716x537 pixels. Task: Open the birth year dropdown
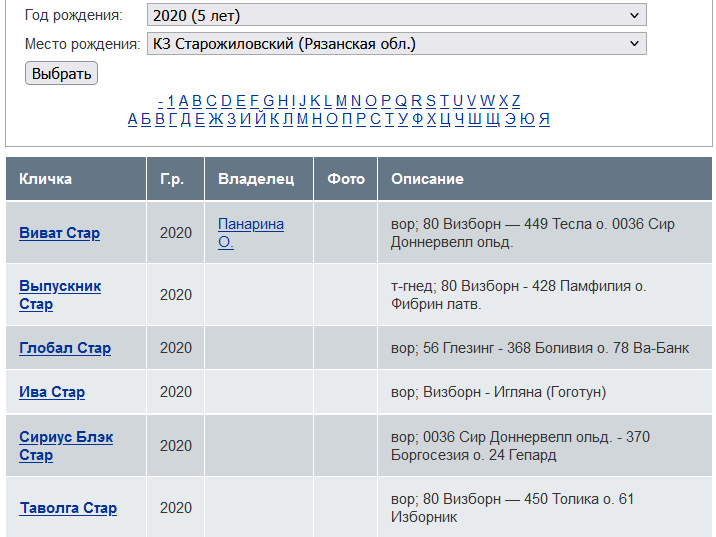(396, 15)
